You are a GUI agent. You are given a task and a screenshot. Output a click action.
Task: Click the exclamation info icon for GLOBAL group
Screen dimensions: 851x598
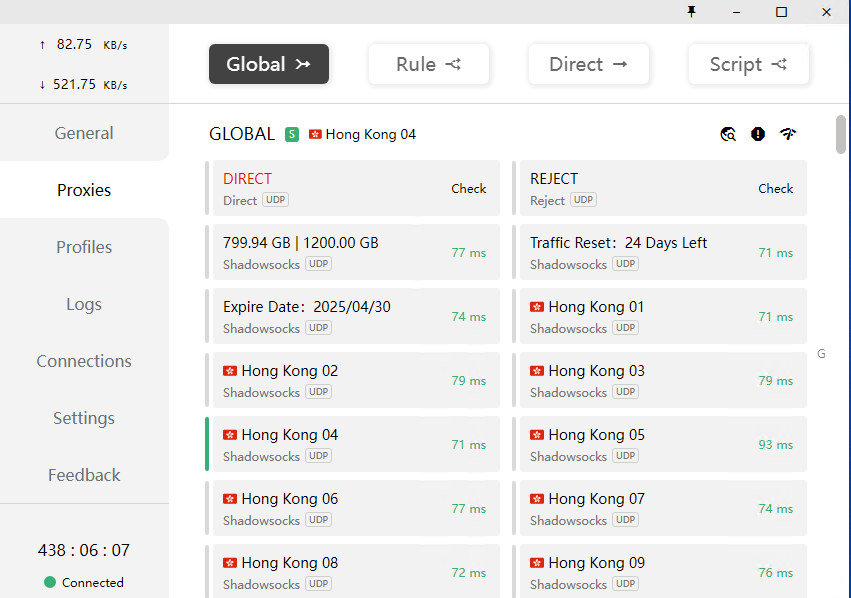[x=758, y=134]
